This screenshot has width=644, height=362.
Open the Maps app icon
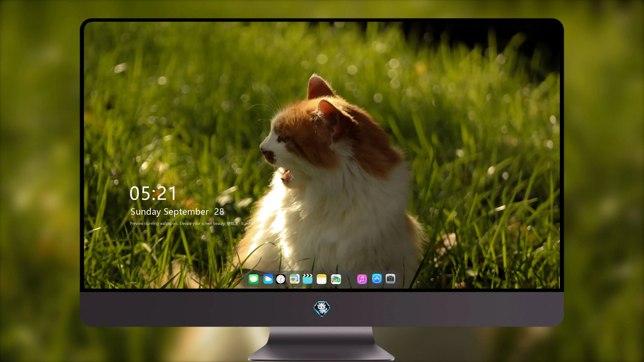(x=294, y=279)
